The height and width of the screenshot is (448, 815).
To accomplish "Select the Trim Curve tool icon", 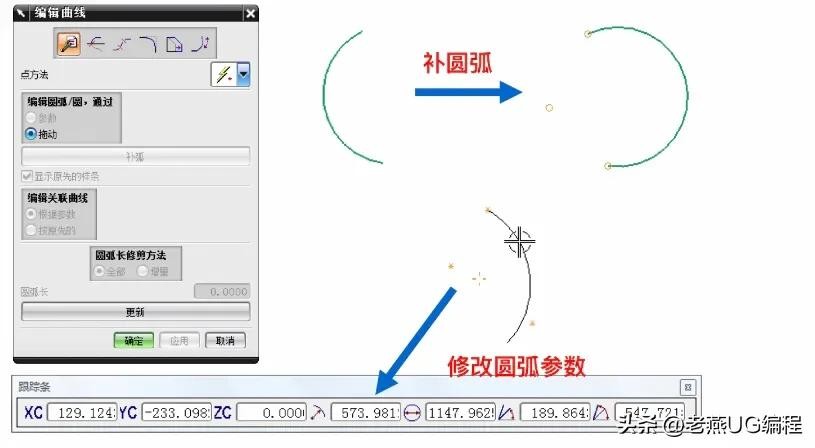I will tap(96, 43).
